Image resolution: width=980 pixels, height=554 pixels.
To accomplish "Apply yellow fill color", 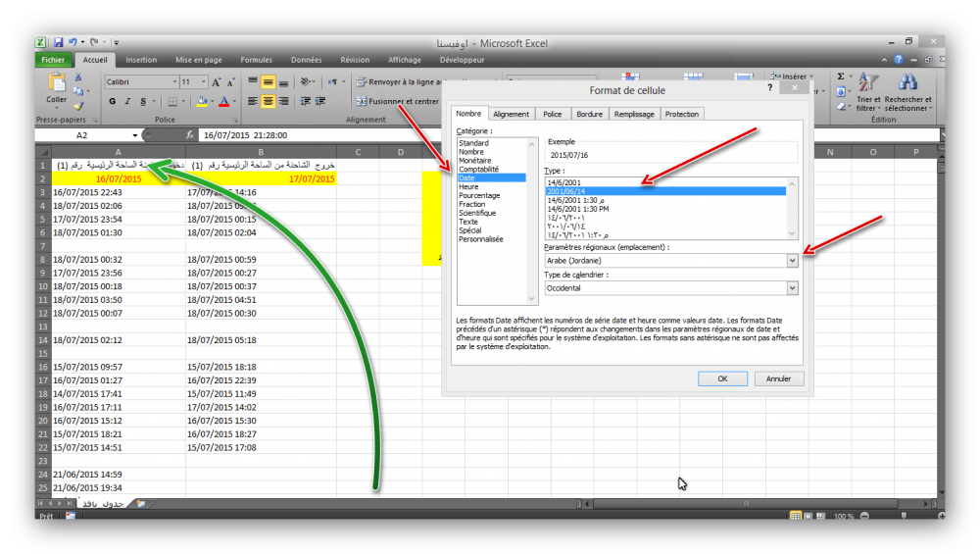I will (x=202, y=101).
